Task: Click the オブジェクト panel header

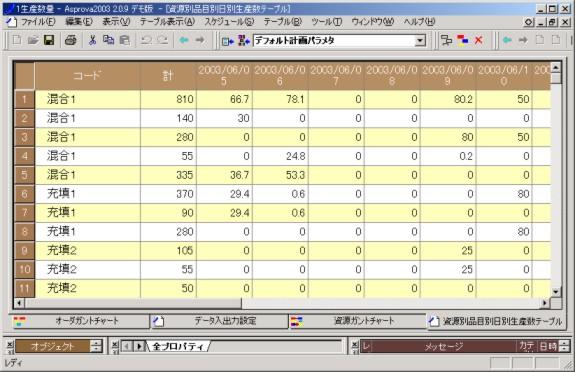Action: [x=52, y=346]
